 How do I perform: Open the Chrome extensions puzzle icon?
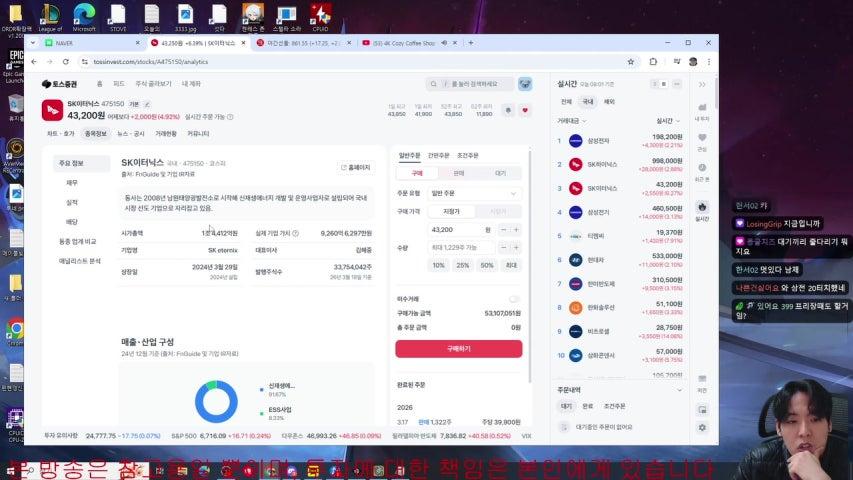(653, 62)
